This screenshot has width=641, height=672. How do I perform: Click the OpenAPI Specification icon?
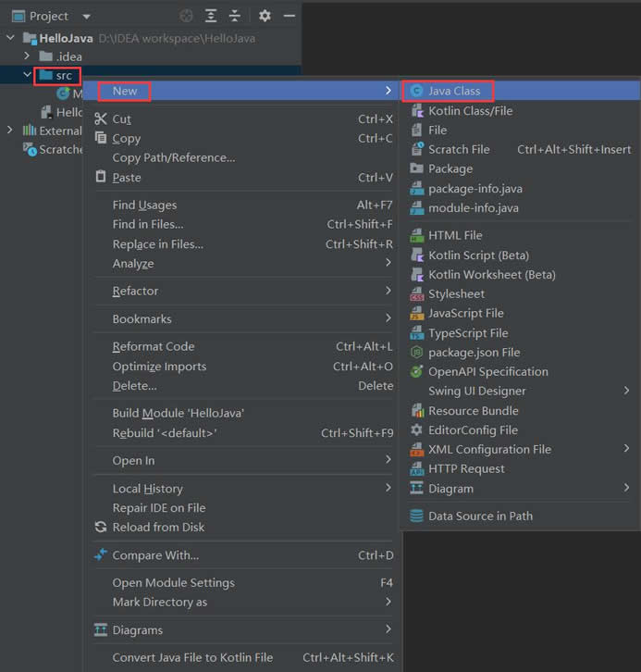416,371
